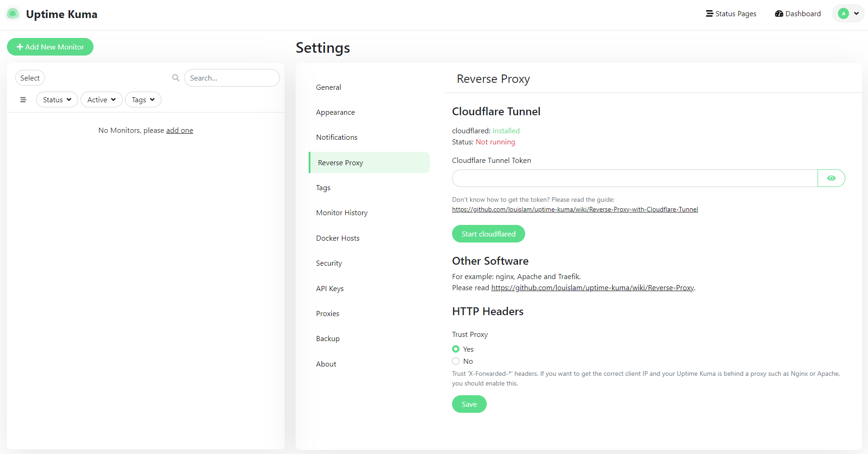The width and height of the screenshot is (868, 454).
Task: Open Cloudflare Tunnel wiki guide link
Action: 575,209
